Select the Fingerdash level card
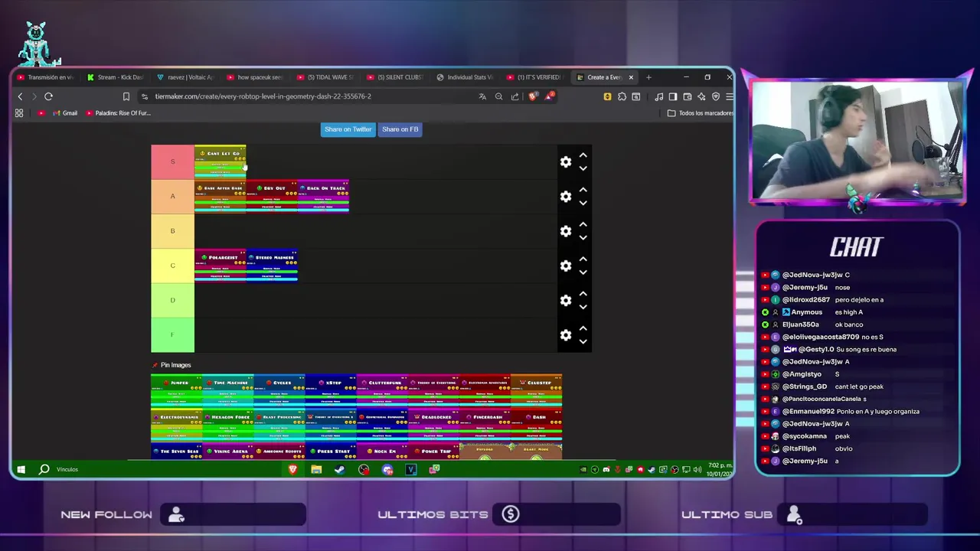This screenshot has height=551, width=980. (x=485, y=425)
